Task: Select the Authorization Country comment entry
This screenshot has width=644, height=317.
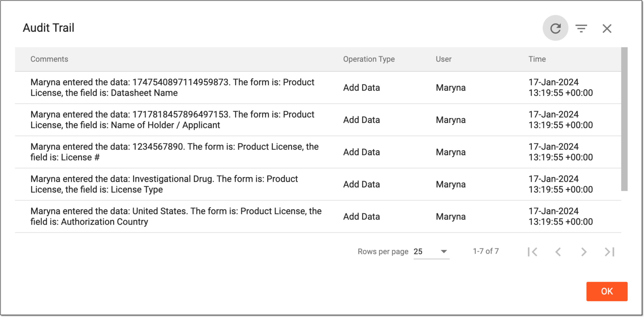Action: pos(176,216)
